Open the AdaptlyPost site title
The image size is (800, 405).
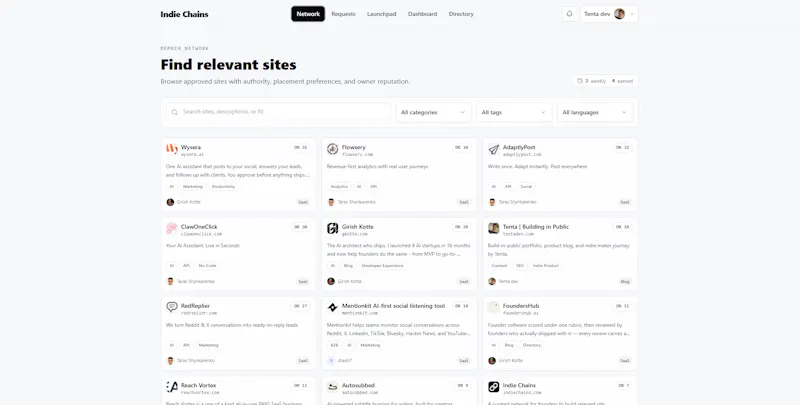pos(519,147)
